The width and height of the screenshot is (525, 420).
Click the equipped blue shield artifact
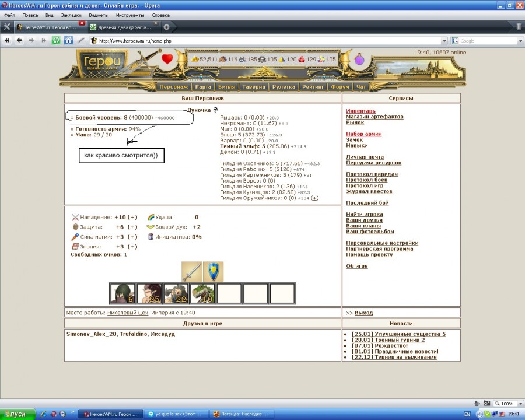[x=213, y=272]
